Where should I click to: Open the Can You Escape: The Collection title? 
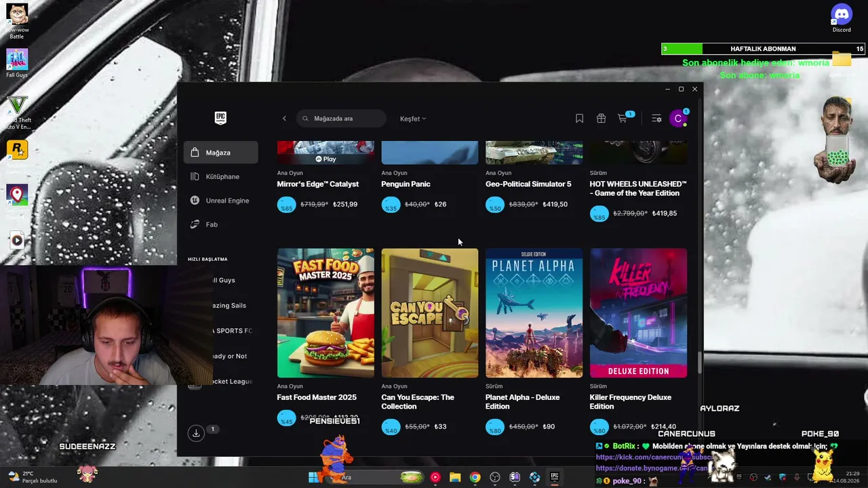point(418,402)
